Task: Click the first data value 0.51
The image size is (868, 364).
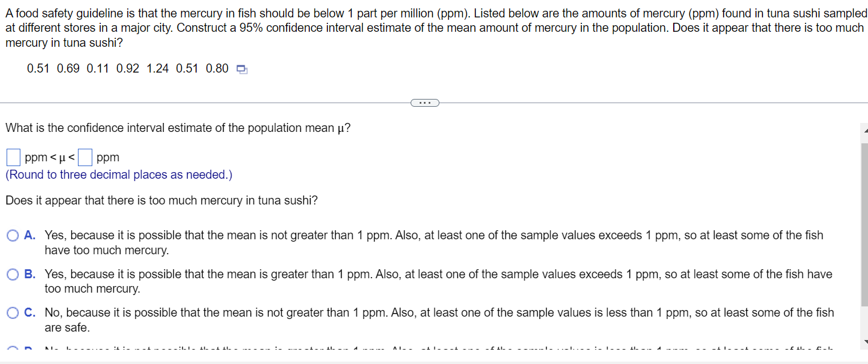Action: [x=38, y=69]
